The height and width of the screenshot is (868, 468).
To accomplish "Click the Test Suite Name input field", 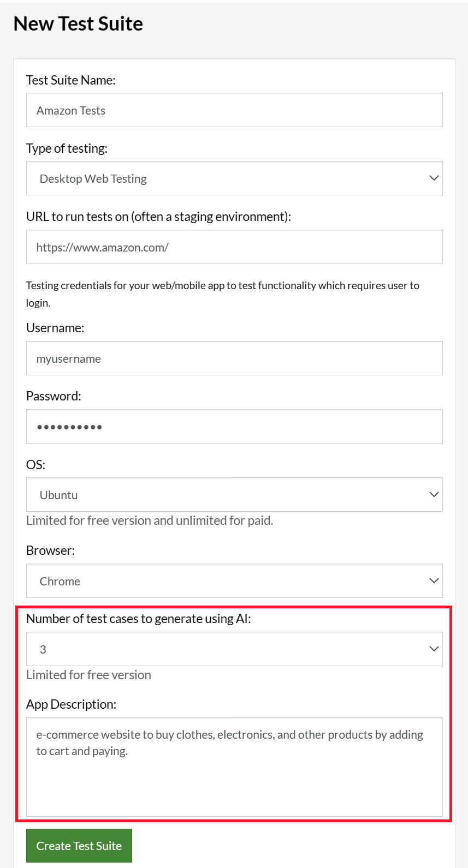I will [234, 110].
